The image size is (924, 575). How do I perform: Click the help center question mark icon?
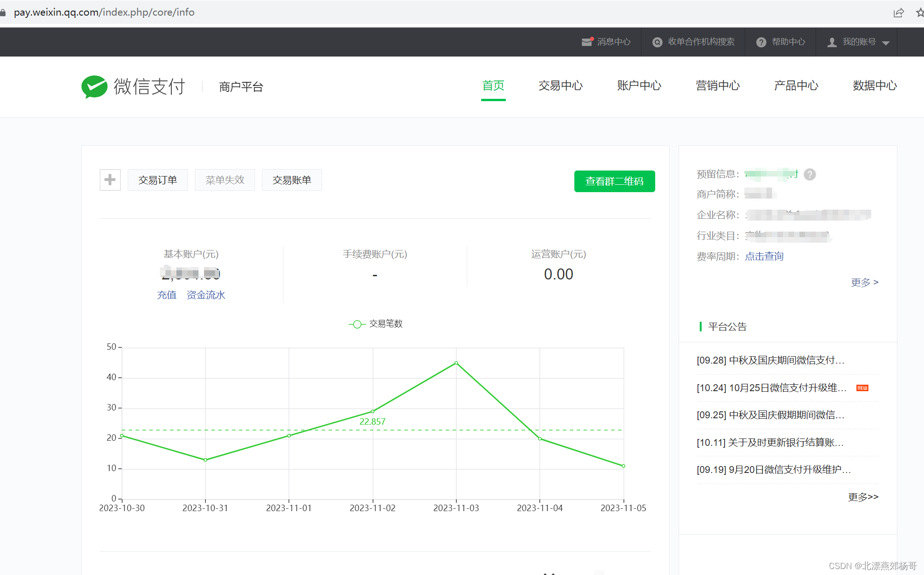click(x=761, y=42)
